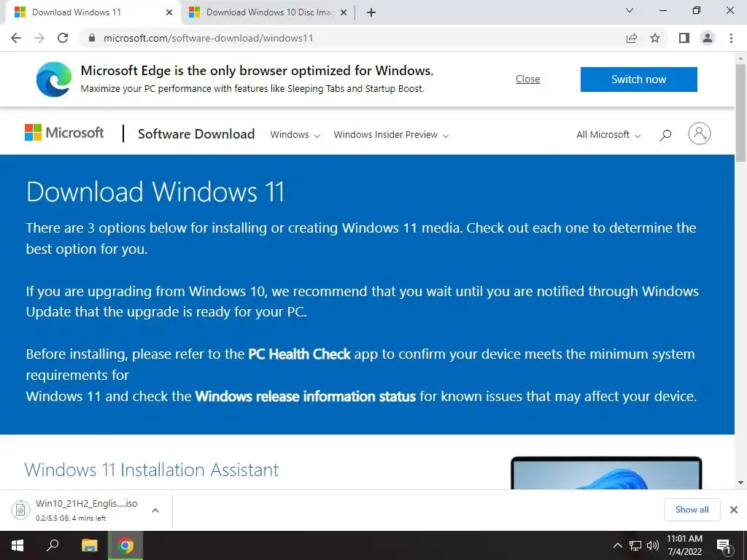The width and height of the screenshot is (747, 560).
Task: Click the page vertical scrollbar thumb
Action: 740,113
